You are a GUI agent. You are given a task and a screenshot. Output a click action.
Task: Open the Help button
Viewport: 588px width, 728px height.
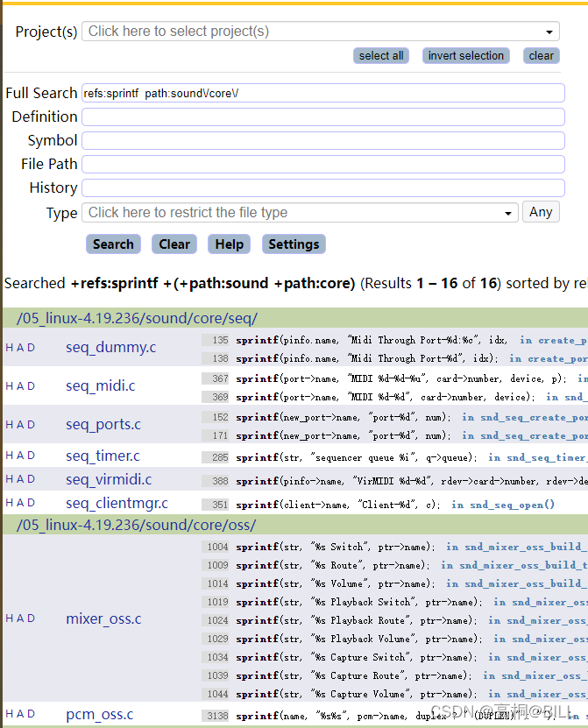[229, 244]
